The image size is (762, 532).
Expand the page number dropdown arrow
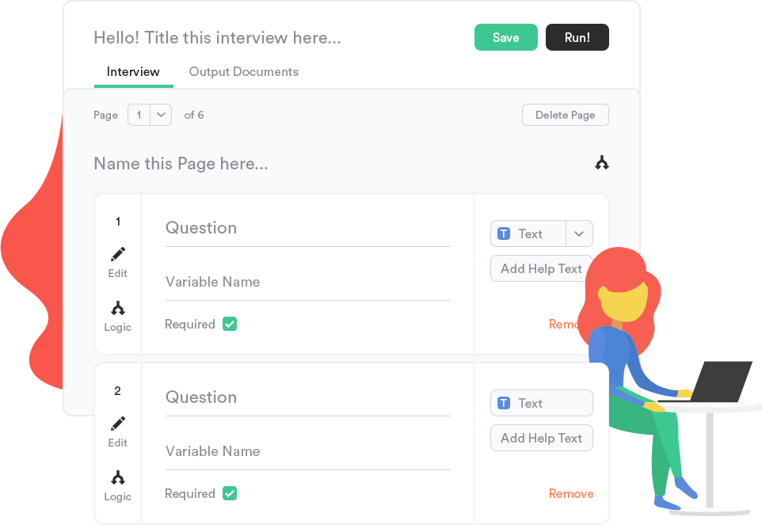[x=161, y=115]
